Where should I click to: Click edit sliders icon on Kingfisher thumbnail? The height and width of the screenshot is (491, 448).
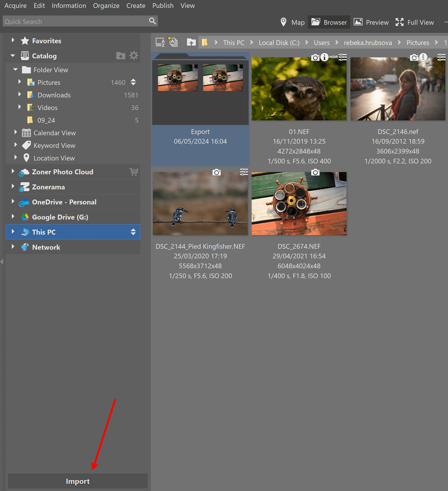click(x=244, y=172)
